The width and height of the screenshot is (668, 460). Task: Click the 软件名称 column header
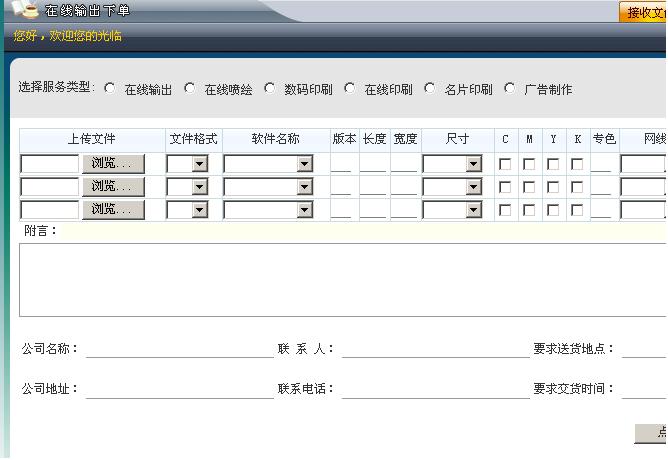(x=276, y=139)
